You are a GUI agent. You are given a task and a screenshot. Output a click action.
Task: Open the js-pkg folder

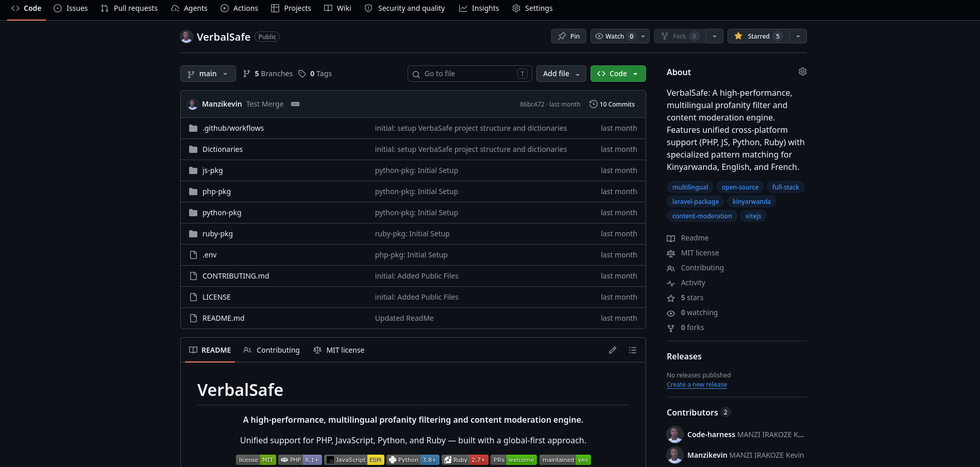click(x=213, y=170)
